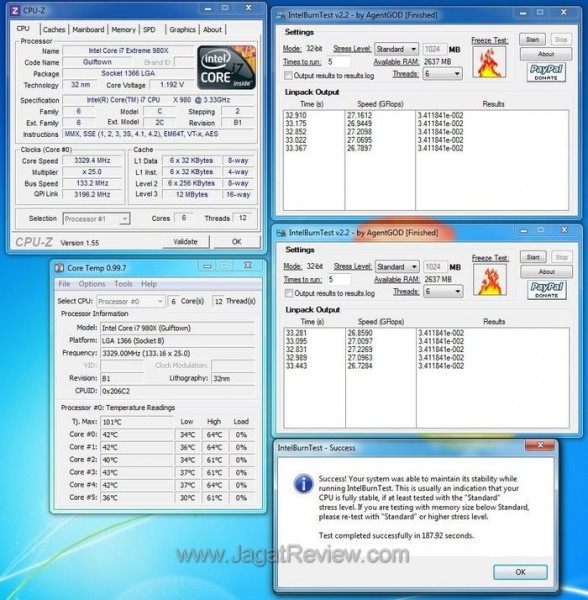588x600 pixels.
Task: Open Stress Level dropdown in upper IntelBurnTest
Action: pos(396,49)
